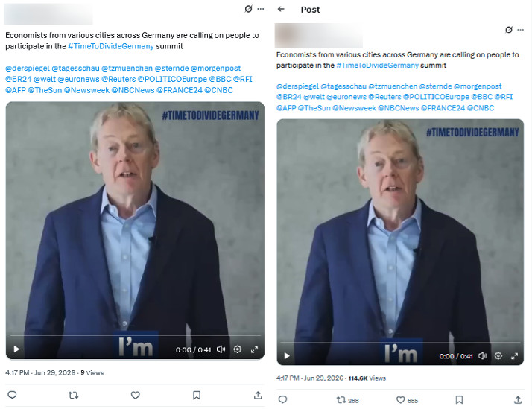This screenshot has height=409, width=532.
Task: Open @Reuters mention in right post
Action: [x=384, y=97]
